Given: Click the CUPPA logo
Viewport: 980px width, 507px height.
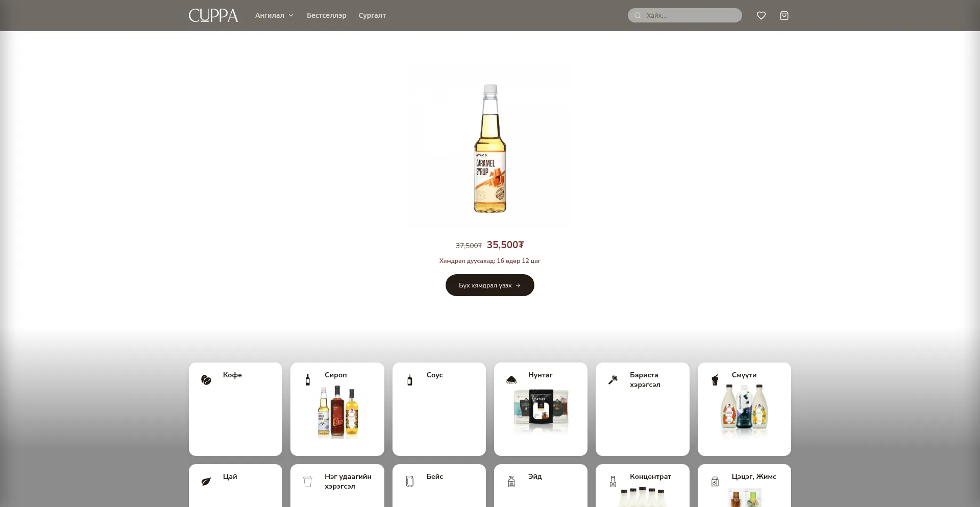Looking at the screenshot, I should [213, 15].
